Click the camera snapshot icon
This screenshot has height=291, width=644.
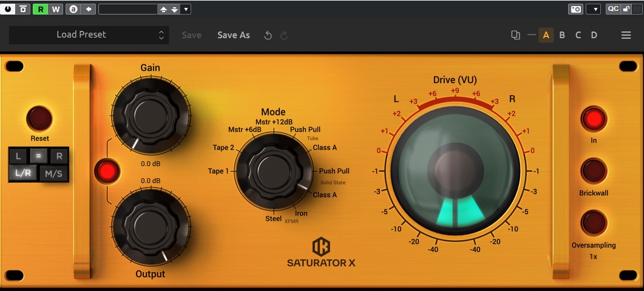576,8
